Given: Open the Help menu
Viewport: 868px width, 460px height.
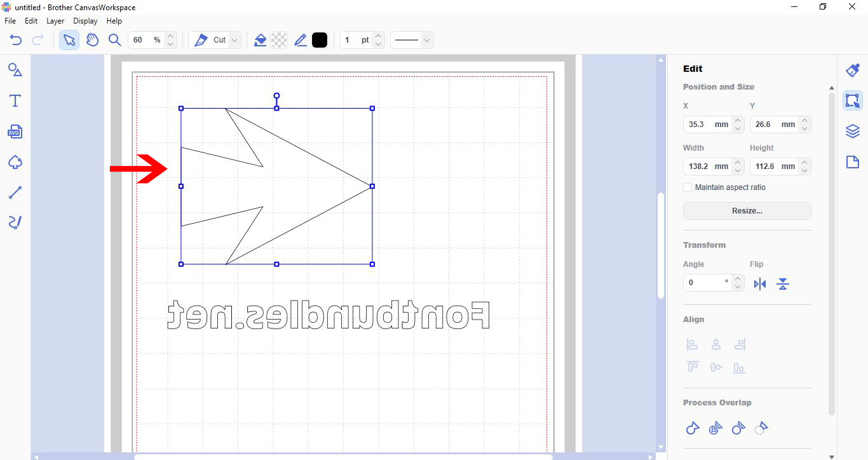Looking at the screenshot, I should [114, 21].
